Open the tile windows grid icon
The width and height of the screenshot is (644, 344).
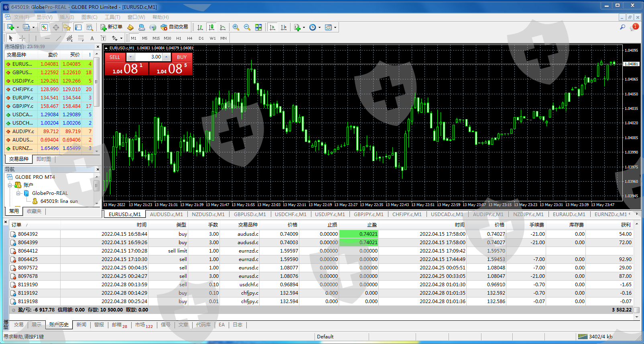click(x=258, y=27)
